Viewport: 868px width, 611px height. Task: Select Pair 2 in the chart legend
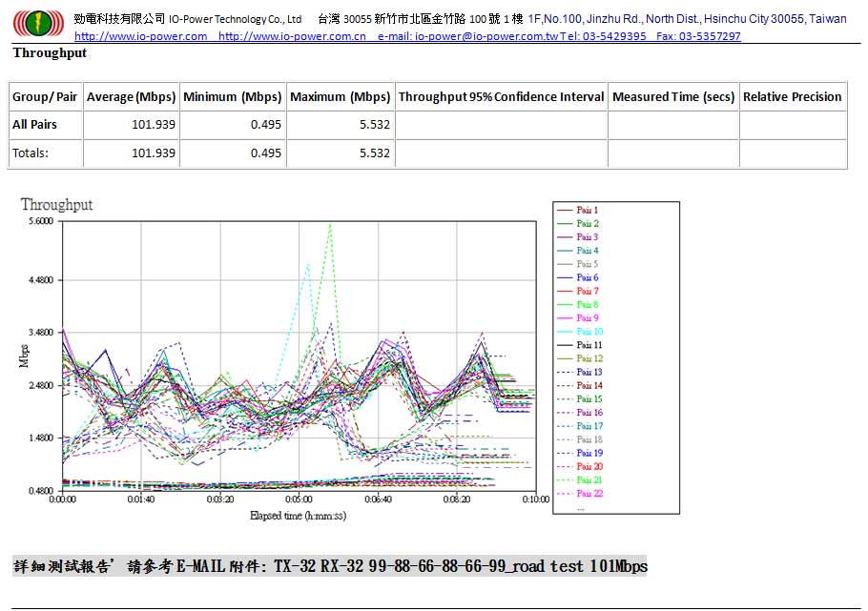[x=588, y=224]
